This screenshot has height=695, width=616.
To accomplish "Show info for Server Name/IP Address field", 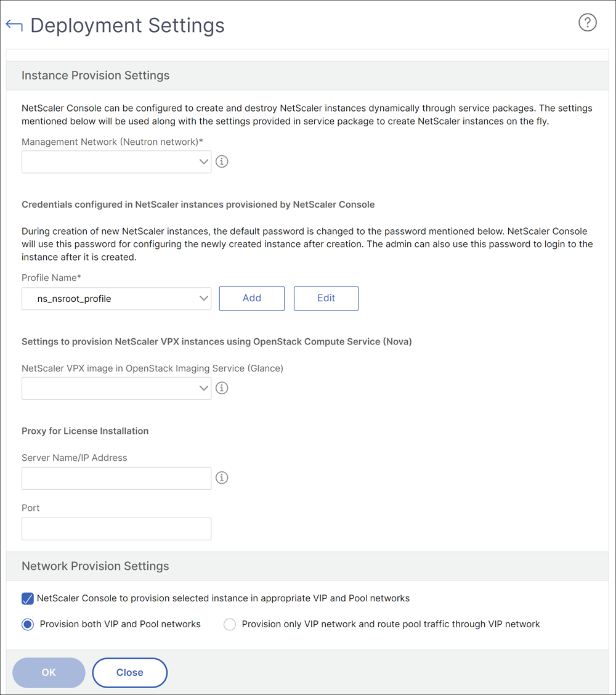I will (222, 478).
